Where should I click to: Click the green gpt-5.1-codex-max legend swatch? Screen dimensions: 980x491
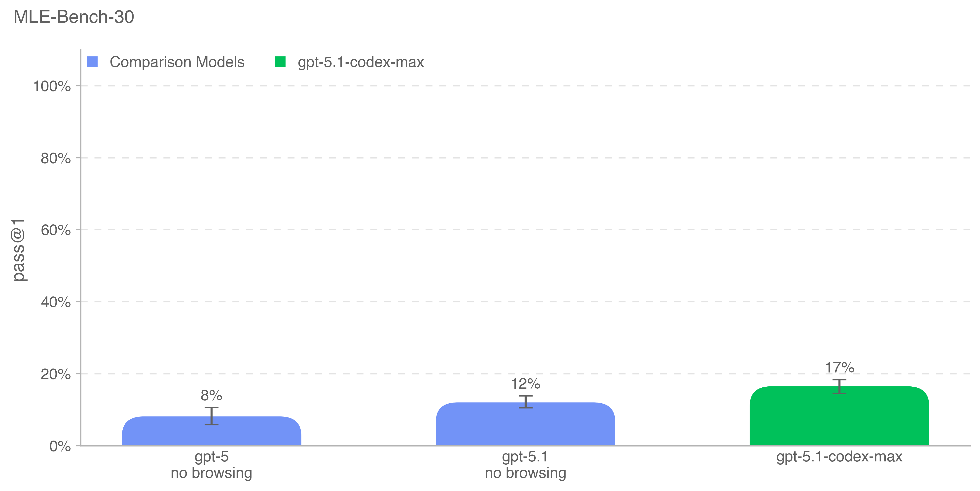[x=280, y=62]
